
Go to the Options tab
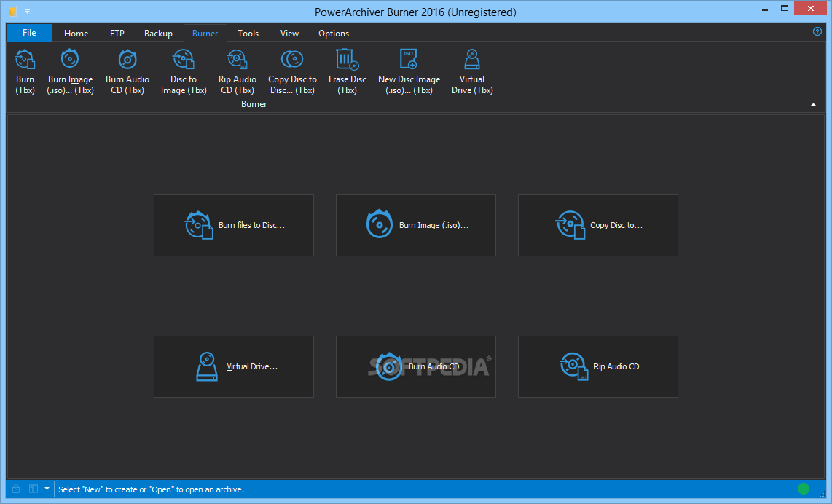[333, 33]
